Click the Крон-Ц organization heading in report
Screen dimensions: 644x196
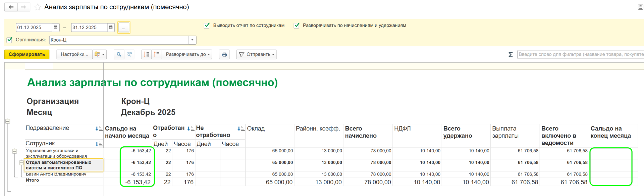135,101
